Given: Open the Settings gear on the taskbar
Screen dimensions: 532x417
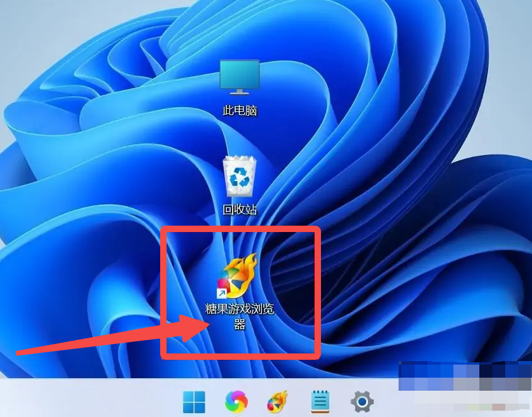Looking at the screenshot, I should point(362,401).
